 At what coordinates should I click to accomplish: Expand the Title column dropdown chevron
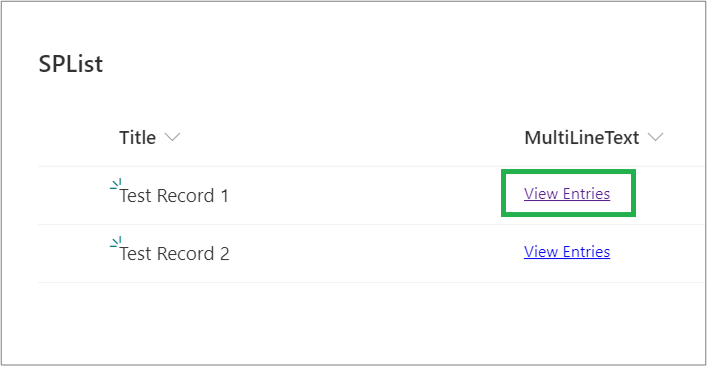click(172, 137)
